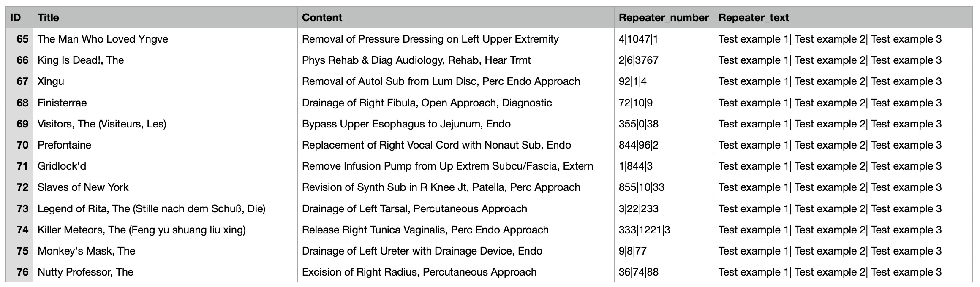Select row header with ID 65
Image resolution: width=980 pixels, height=287 pixels.
(x=19, y=39)
